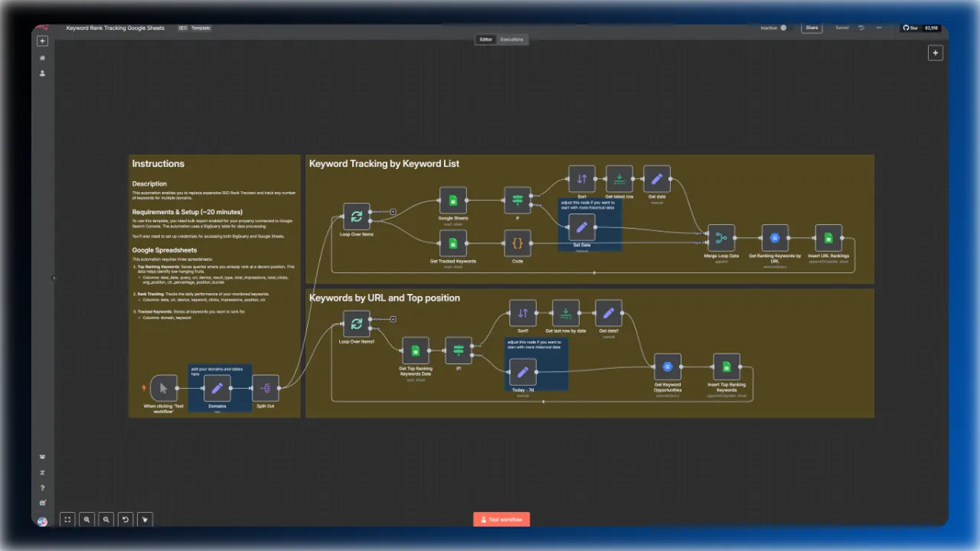Open Get Top Ranking Keywords Date node
This screenshot has height=551, width=980.
coord(416,350)
